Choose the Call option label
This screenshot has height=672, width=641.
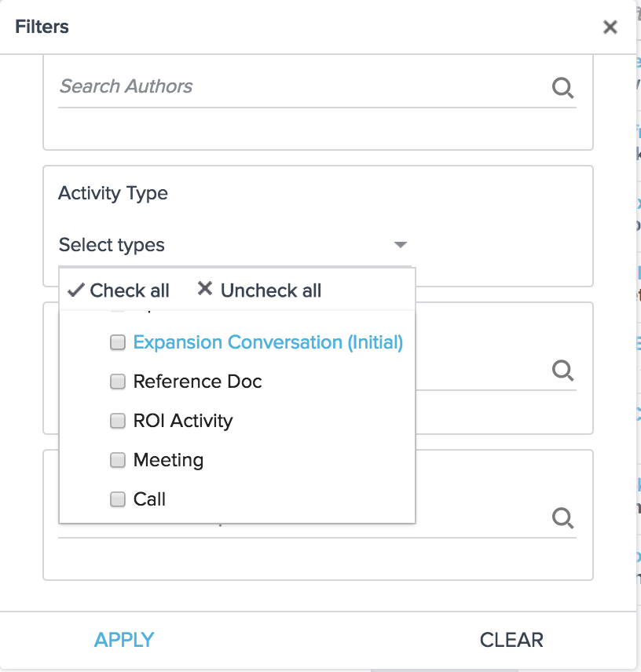(x=149, y=499)
